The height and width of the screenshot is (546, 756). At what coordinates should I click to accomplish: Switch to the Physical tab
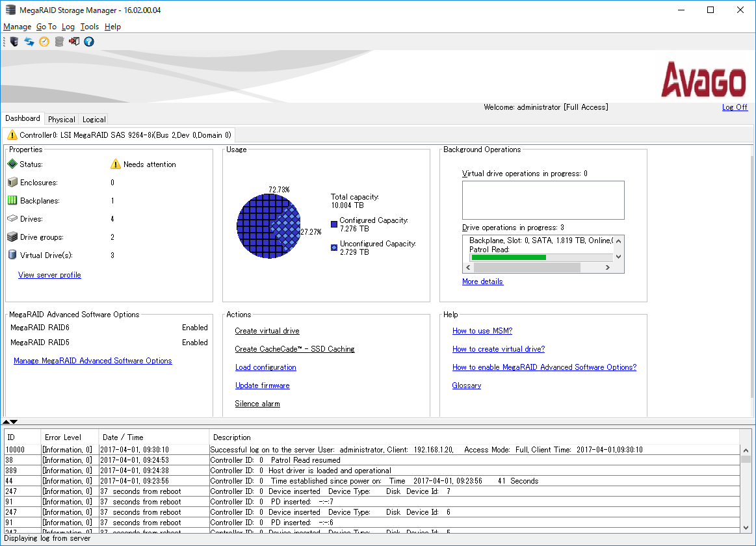point(62,120)
